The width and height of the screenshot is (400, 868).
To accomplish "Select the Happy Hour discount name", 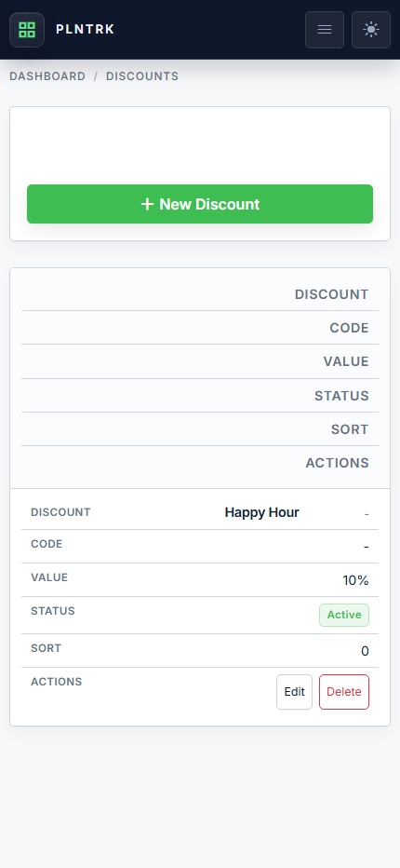I will (x=261, y=512).
